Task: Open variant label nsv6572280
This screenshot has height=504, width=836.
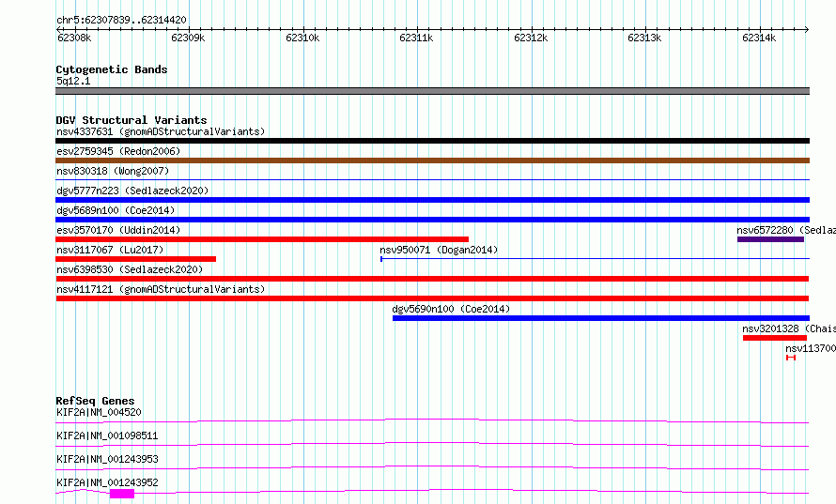Action: click(x=765, y=230)
